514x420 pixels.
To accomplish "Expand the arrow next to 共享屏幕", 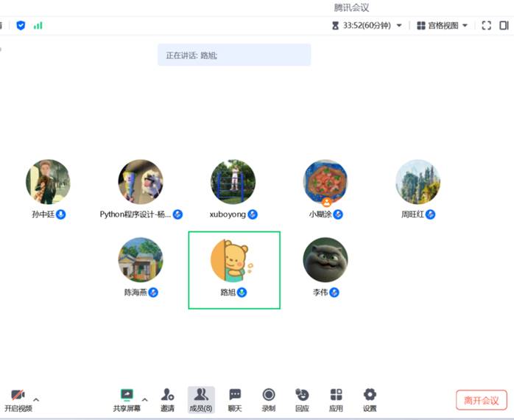I will 144,399.
